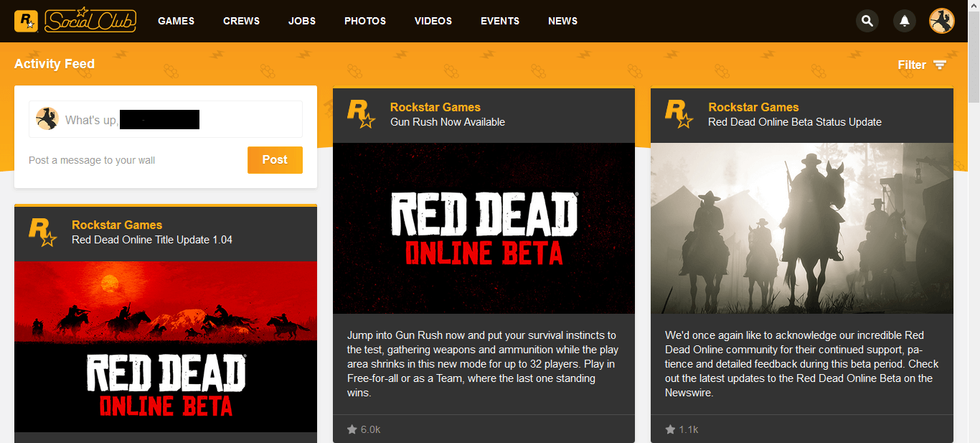Open the silhouetted horse riders image
Viewport: 980px width, 443px height.
coord(802,228)
